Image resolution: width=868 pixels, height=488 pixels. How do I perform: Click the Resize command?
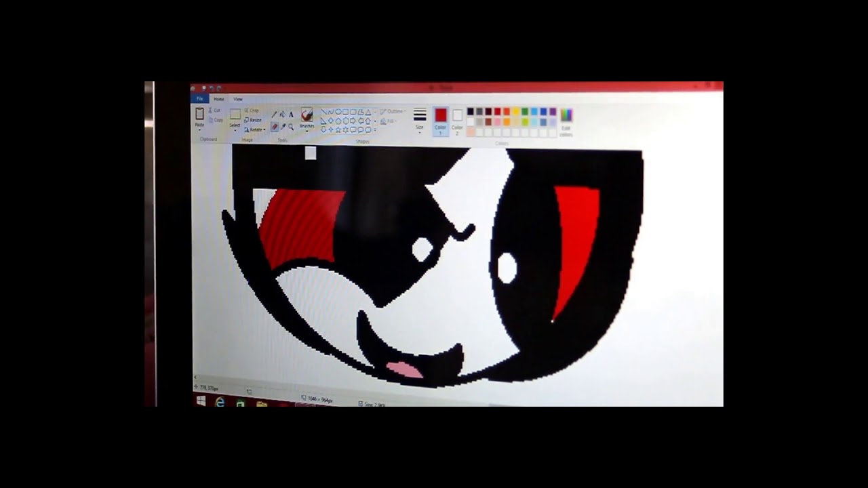tap(253, 120)
